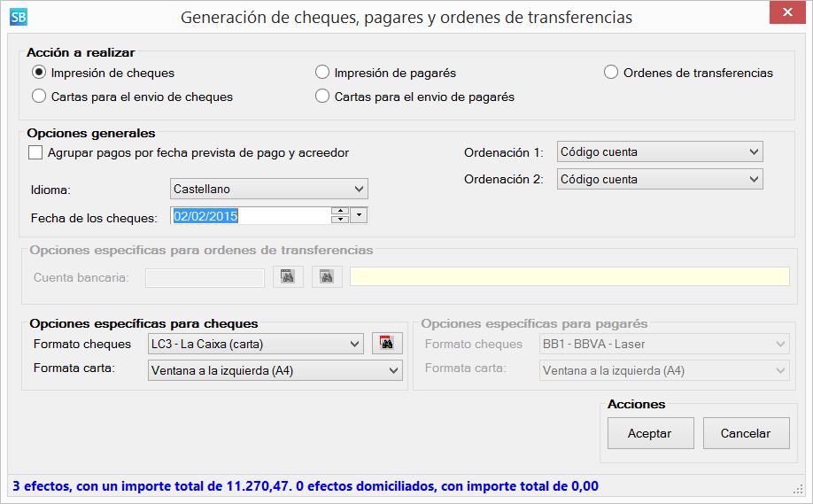This screenshot has height=504, width=813.
Task: Click the Cancelar button
Action: click(746, 433)
